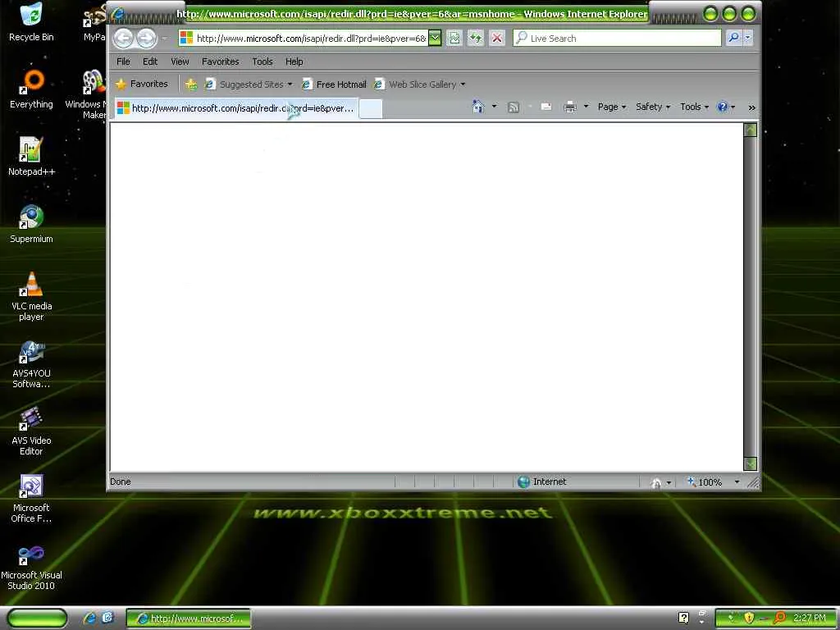This screenshot has width=840, height=630.
Task: Expand the search provider dropdown arrow
Action: coord(748,38)
